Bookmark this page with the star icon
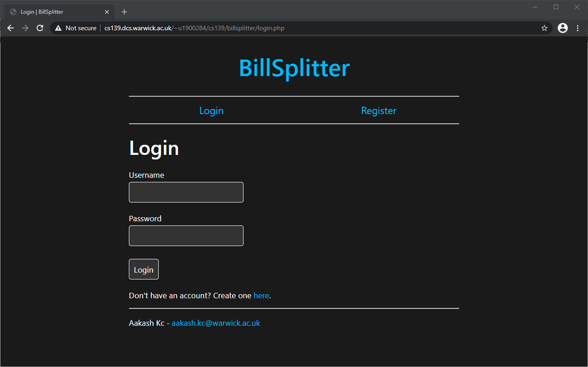 (x=544, y=28)
